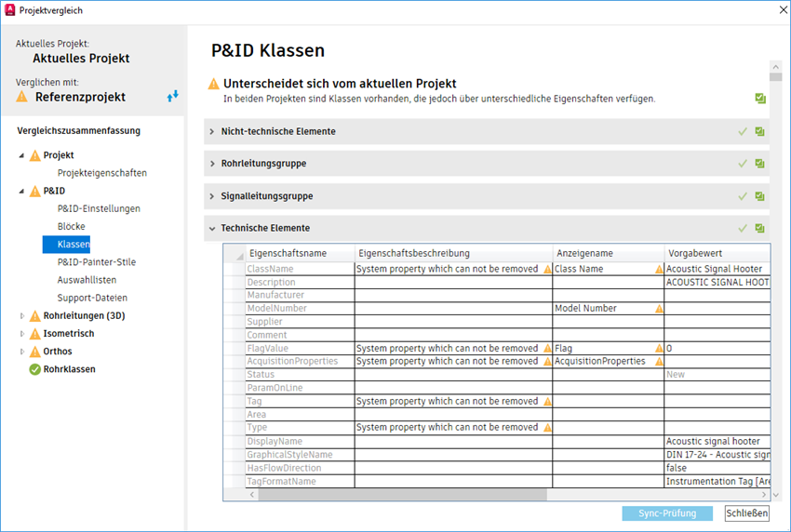The image size is (791, 532).
Task: Click warning icon in FlagValue description cell
Action: tap(547, 349)
